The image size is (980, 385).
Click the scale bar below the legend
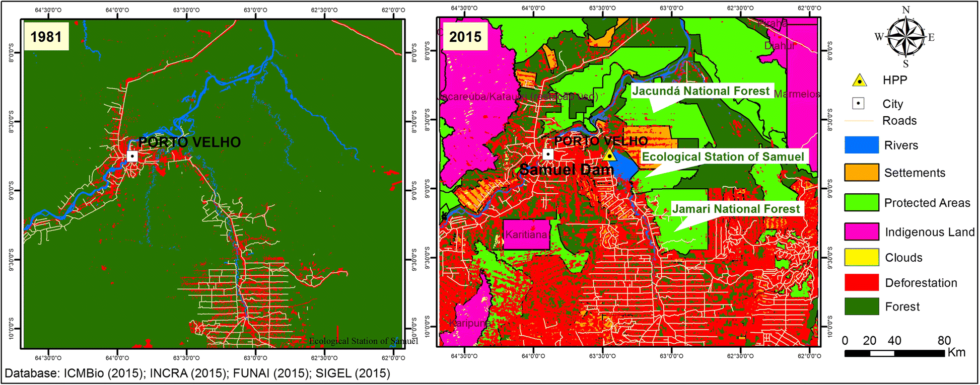[x=894, y=353]
